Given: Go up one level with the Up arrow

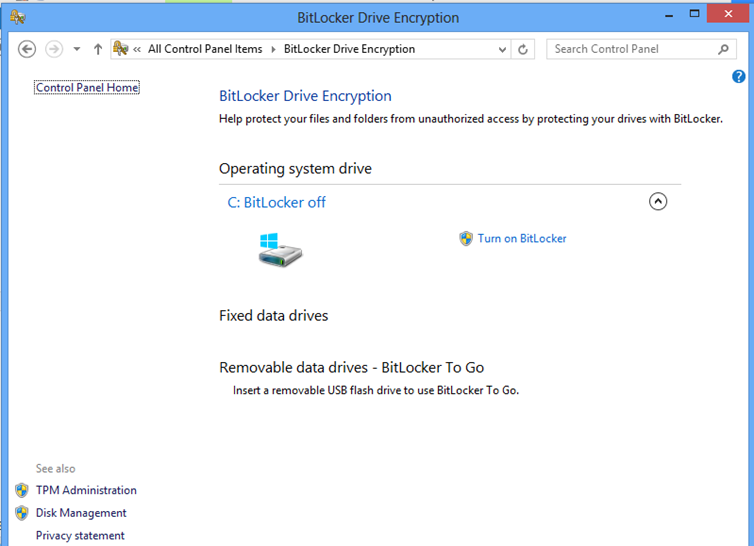Looking at the screenshot, I should [x=98, y=49].
